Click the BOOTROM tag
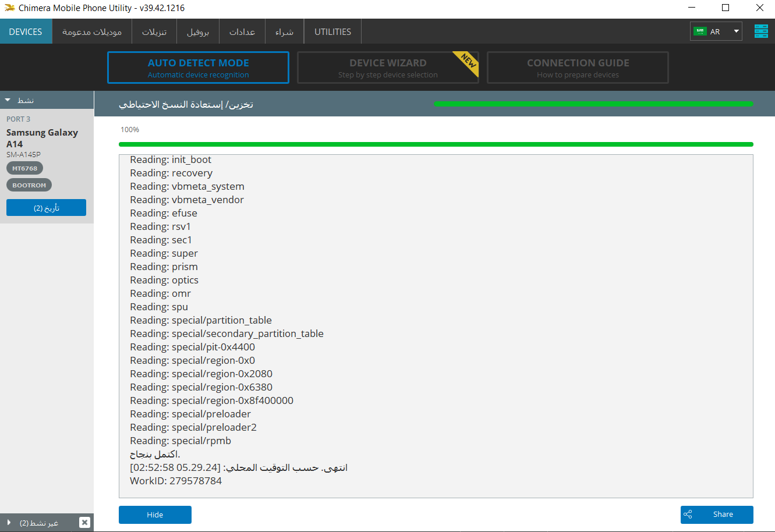 [29, 185]
